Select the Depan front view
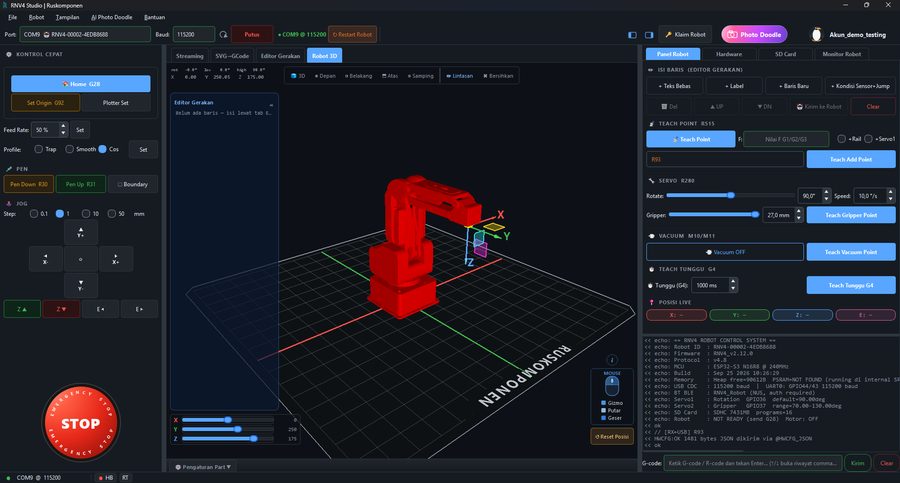 [325, 76]
